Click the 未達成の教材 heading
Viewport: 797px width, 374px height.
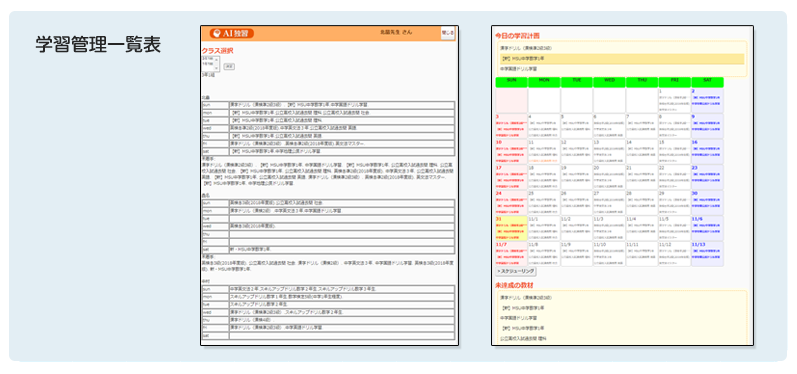(x=514, y=285)
